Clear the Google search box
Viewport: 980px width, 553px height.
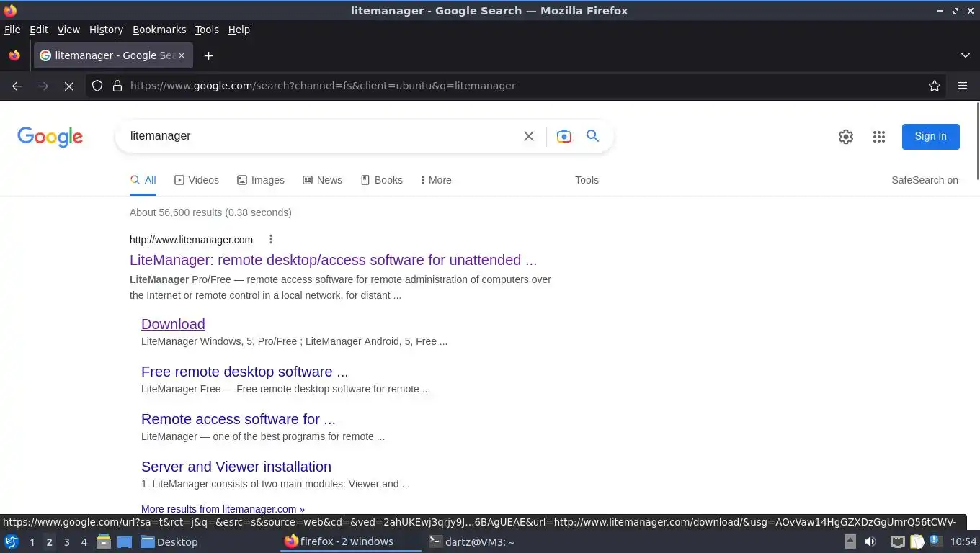tap(529, 136)
